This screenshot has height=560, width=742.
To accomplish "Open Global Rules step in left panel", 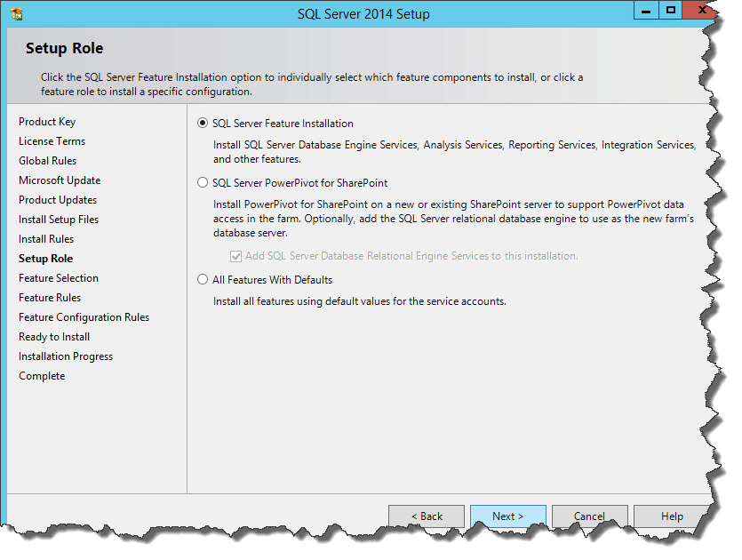I will click(47, 161).
